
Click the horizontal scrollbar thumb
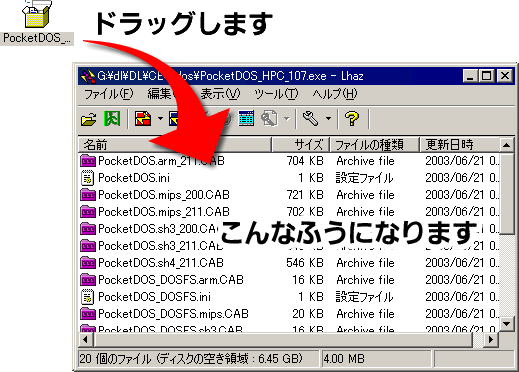point(283,340)
